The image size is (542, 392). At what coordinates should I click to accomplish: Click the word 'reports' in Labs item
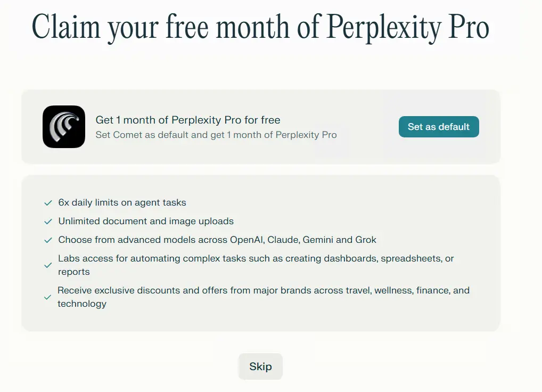pos(73,272)
